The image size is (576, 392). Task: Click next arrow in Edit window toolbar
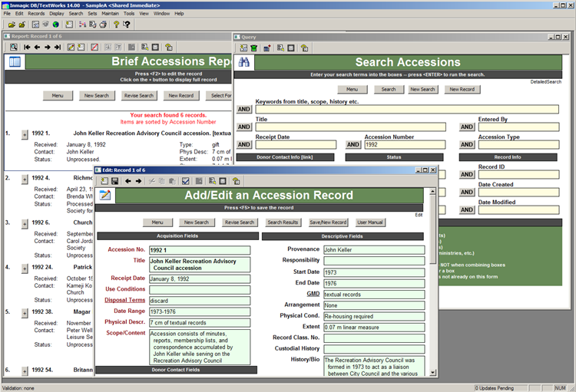click(x=138, y=181)
